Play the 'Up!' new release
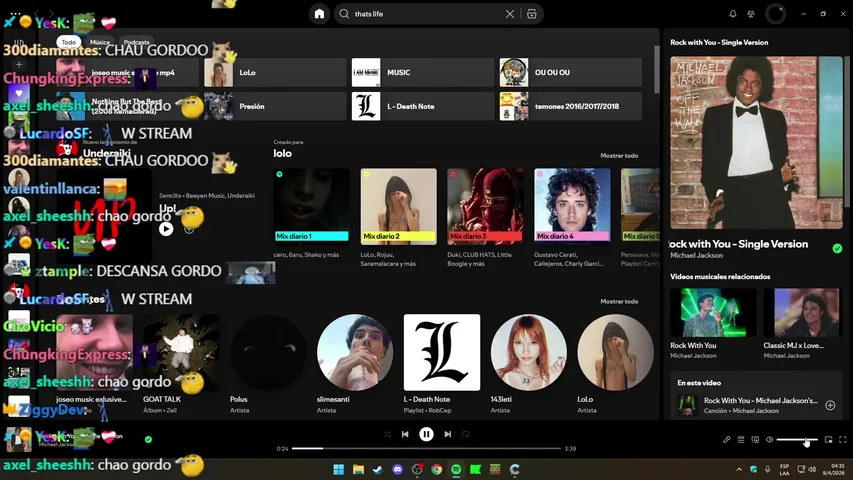This screenshot has width=853, height=480. point(166,229)
